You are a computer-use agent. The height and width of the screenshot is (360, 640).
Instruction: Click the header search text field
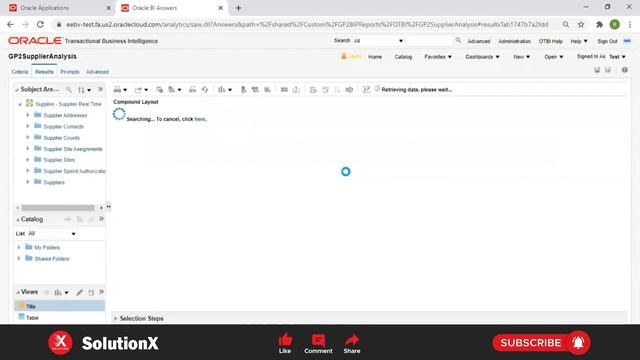tap(430, 41)
